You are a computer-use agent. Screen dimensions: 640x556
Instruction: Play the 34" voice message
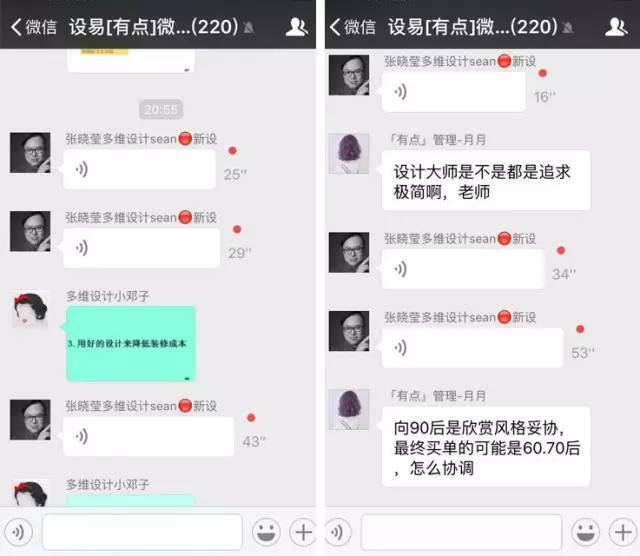tap(463, 269)
